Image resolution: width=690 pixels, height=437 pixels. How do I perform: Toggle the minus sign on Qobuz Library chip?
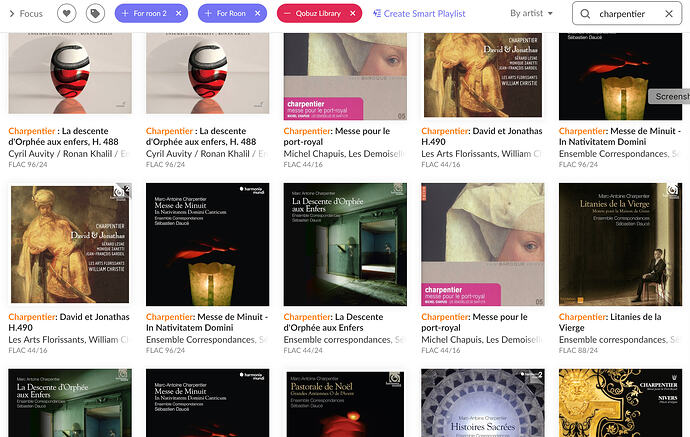point(287,14)
